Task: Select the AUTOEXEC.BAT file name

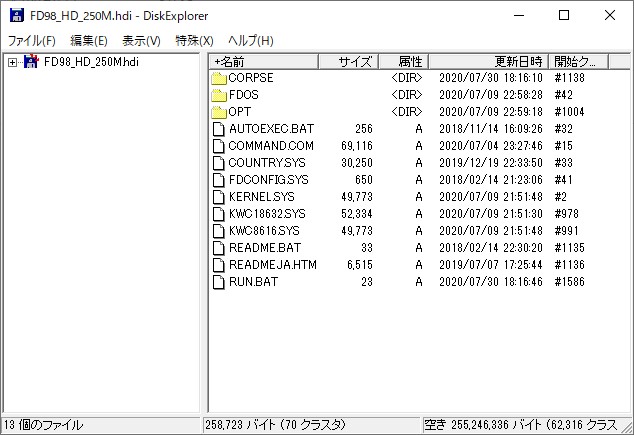Action: 271,129
